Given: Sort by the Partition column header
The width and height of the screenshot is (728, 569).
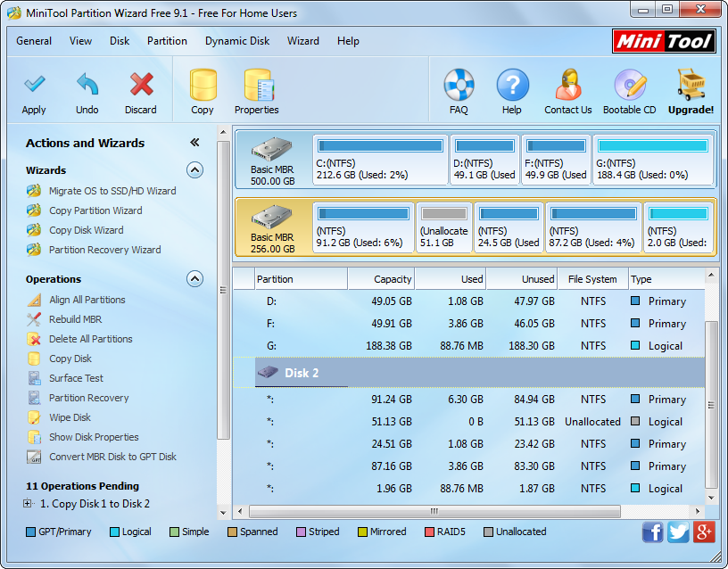Looking at the screenshot, I should pyautogui.click(x=301, y=279).
